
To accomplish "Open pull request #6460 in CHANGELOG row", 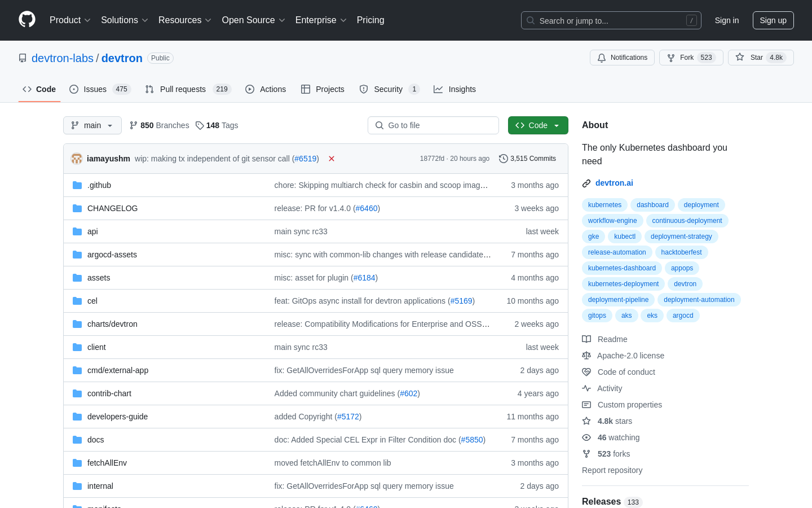I will (x=367, y=208).
